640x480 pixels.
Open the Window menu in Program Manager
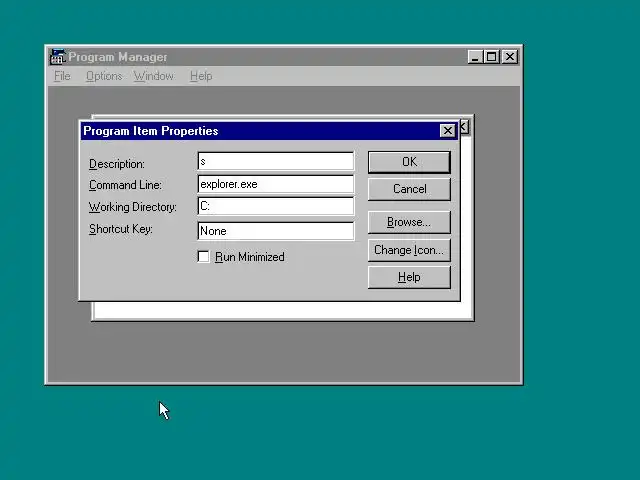153,76
